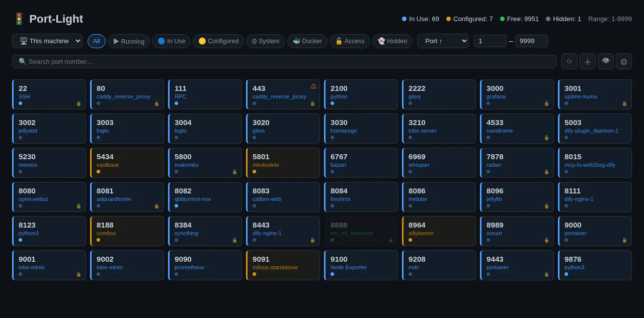Click the status dot on 9876 python3 card

[566, 274]
